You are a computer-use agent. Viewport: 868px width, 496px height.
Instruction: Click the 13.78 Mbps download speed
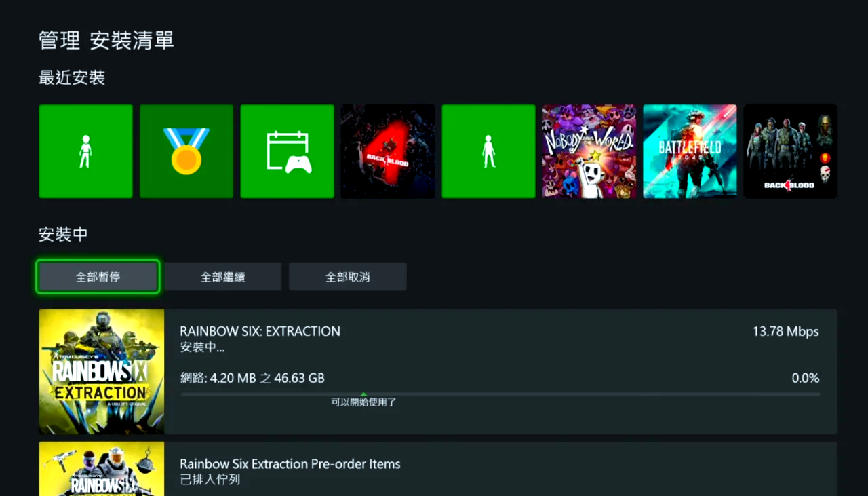tap(786, 331)
